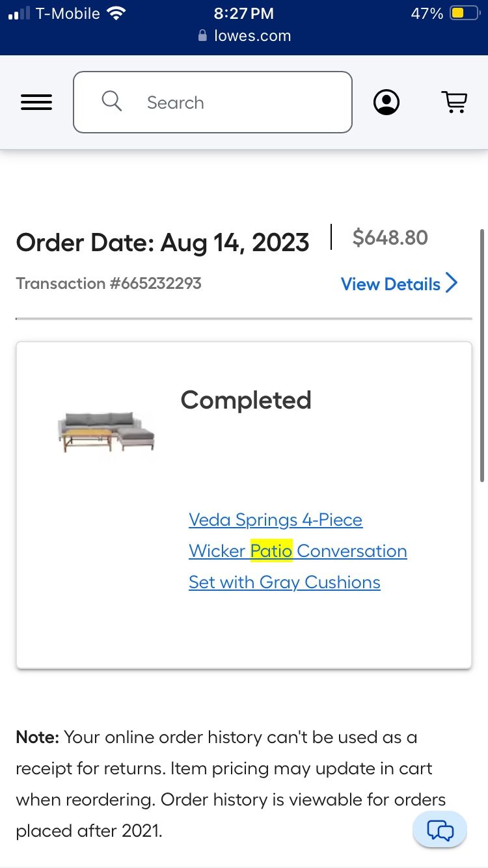Click inside the Search field
This screenshot has width=488, height=868.
click(x=213, y=102)
